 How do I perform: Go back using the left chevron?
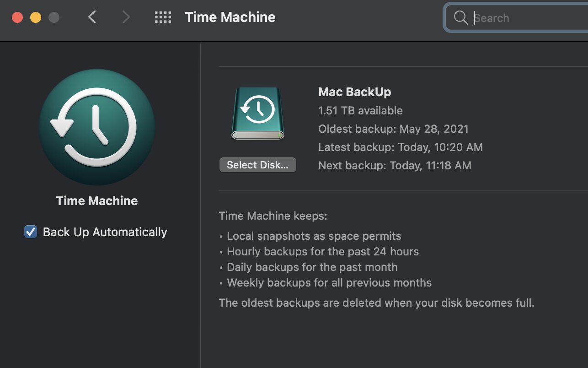92,17
